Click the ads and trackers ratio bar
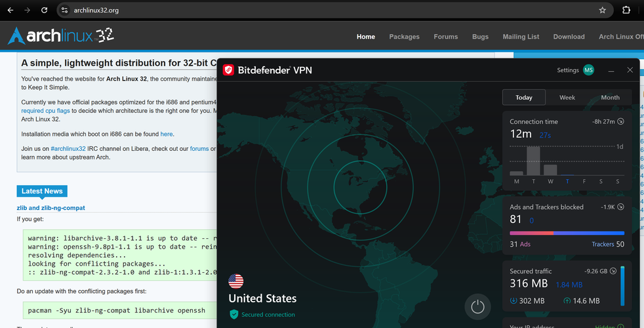644x328 pixels. (567, 233)
